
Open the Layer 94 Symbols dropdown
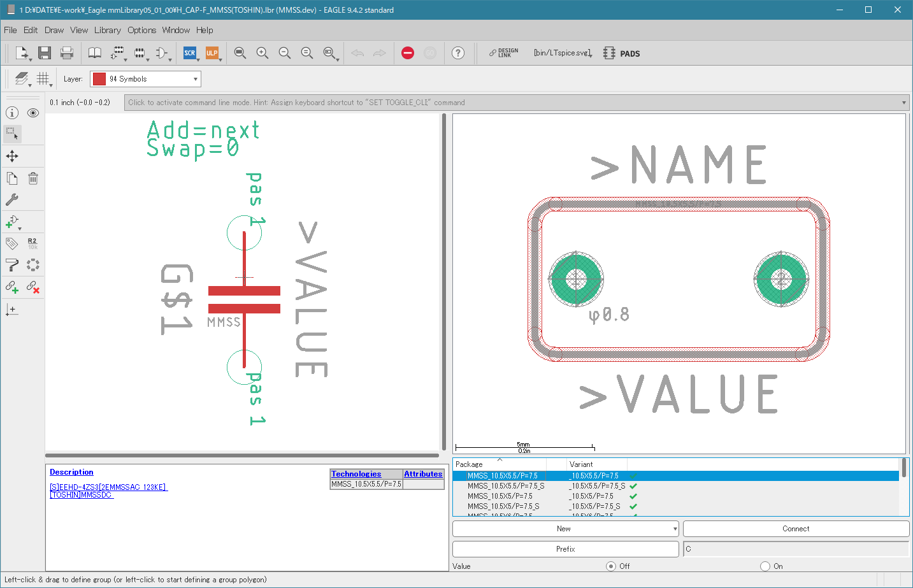[145, 79]
